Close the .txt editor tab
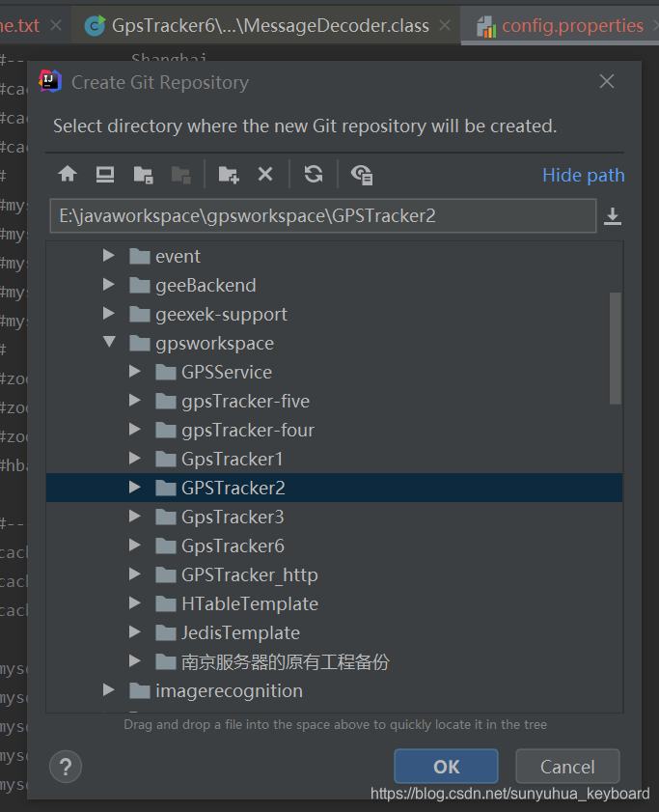 click(56, 25)
